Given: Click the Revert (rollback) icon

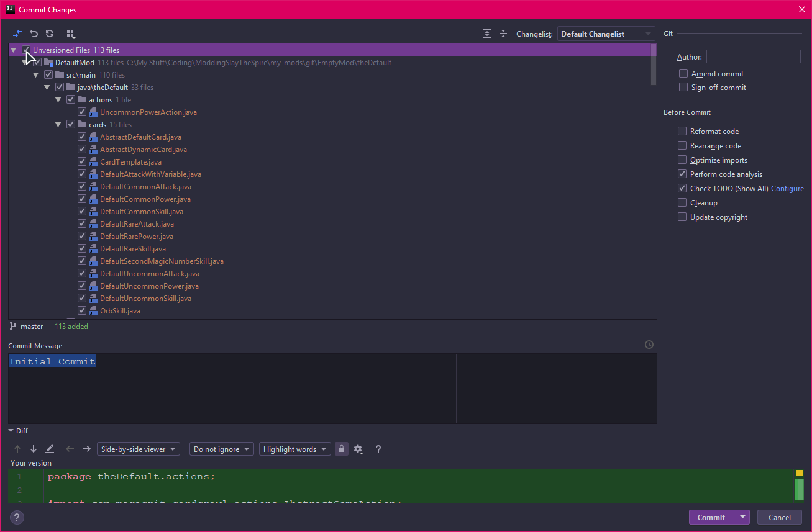Looking at the screenshot, I should (34, 34).
